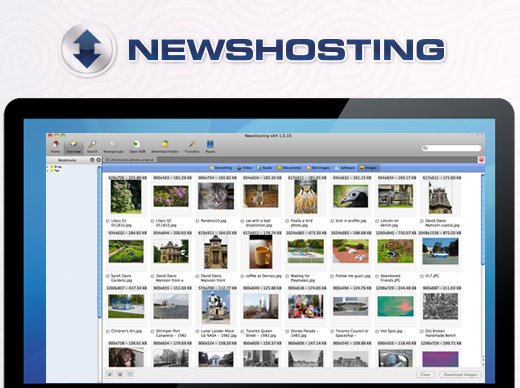The image size is (520, 388).
Task: Open the Lilacs 01 thumbnail
Action: pyautogui.click(x=126, y=197)
